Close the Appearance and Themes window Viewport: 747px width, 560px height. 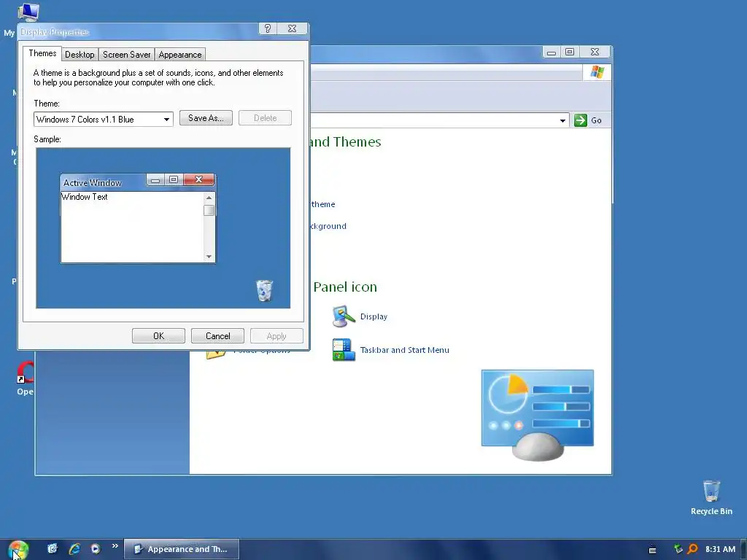point(595,52)
